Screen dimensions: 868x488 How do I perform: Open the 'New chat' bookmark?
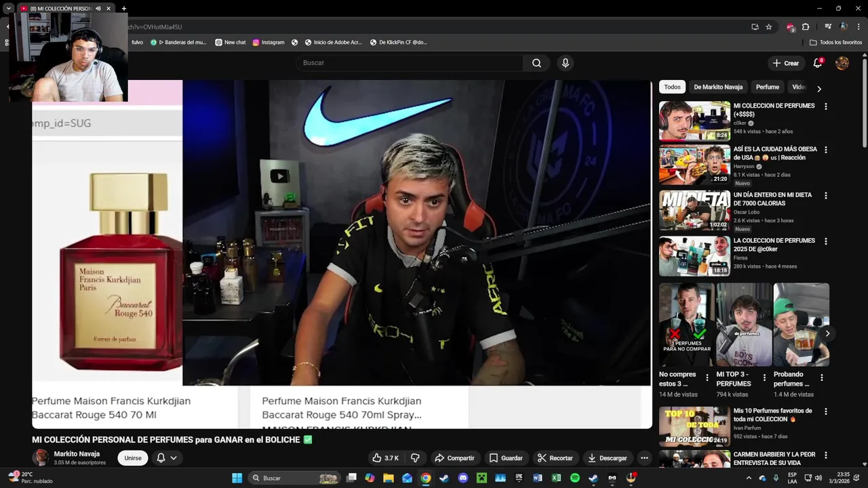pos(231,42)
